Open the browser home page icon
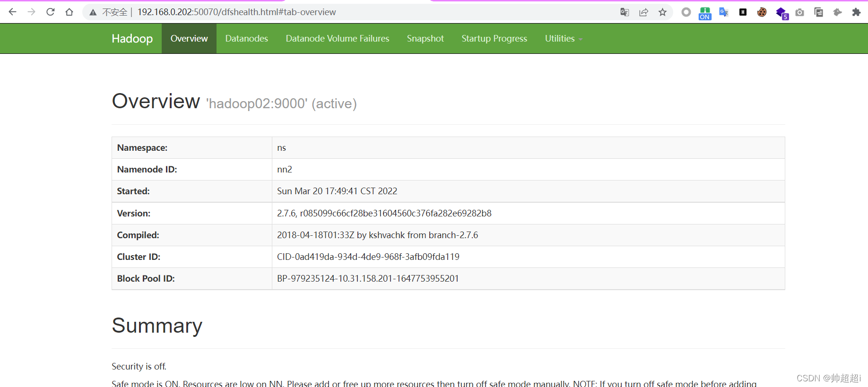 tap(69, 12)
